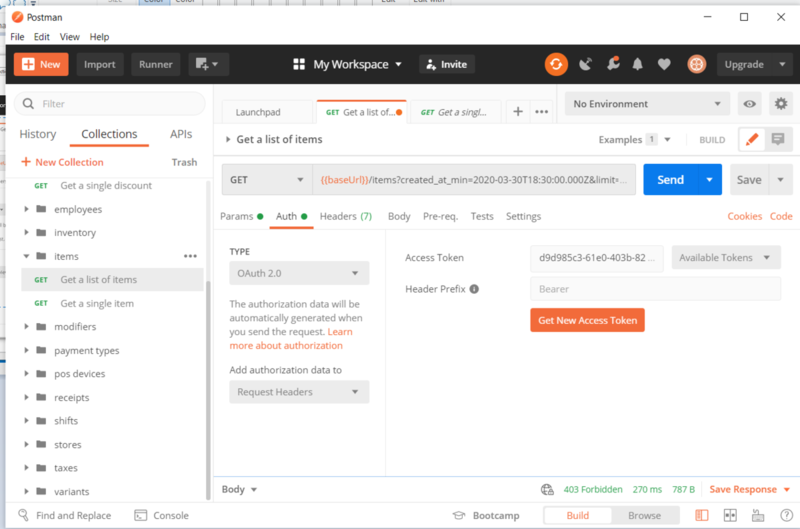Click Get New Access Token button
This screenshot has width=800, height=529.
pyautogui.click(x=587, y=320)
